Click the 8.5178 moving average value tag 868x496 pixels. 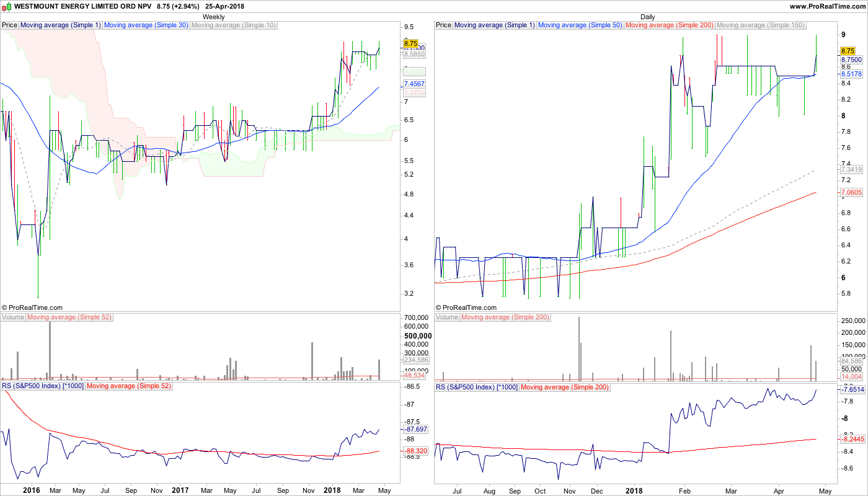click(851, 74)
